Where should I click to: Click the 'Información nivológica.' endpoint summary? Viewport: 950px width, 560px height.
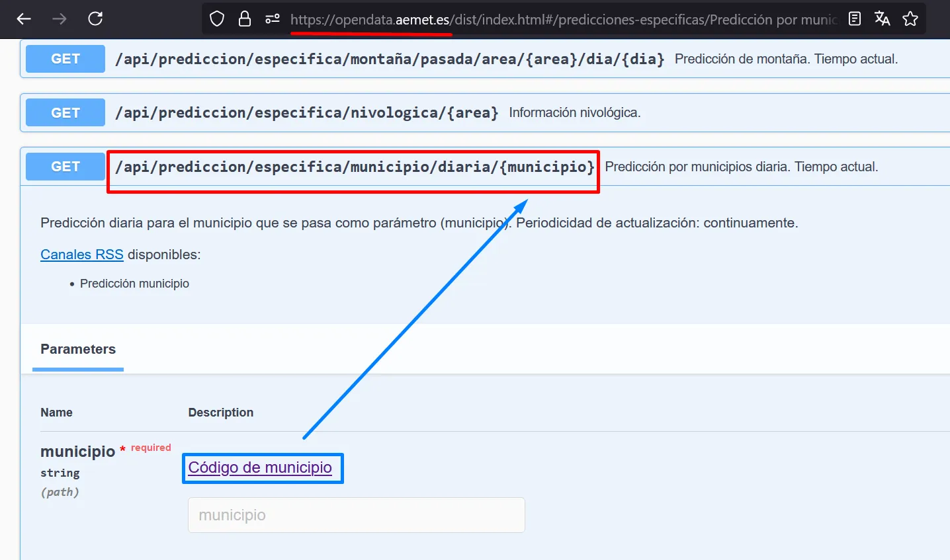coord(574,113)
